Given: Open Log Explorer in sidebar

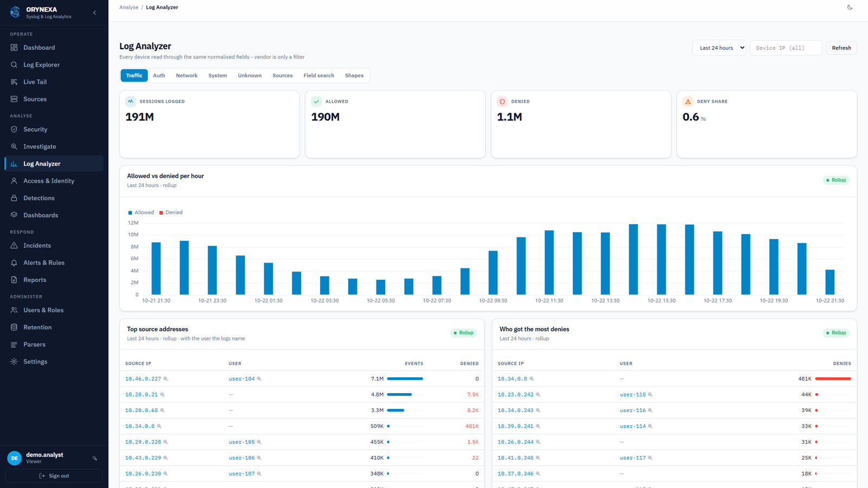Looking at the screenshot, I should (54, 65).
